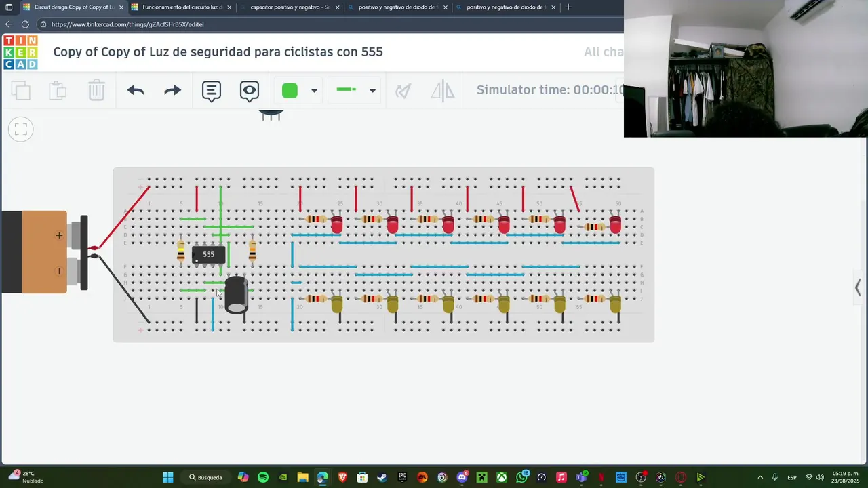Open Brave browser from the taskbar
Viewport: 868px width, 488px height.
[342, 477]
